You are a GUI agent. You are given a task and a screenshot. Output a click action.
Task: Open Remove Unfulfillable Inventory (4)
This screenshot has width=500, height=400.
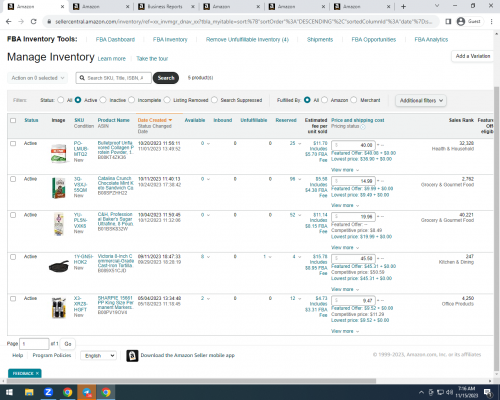pos(247,39)
